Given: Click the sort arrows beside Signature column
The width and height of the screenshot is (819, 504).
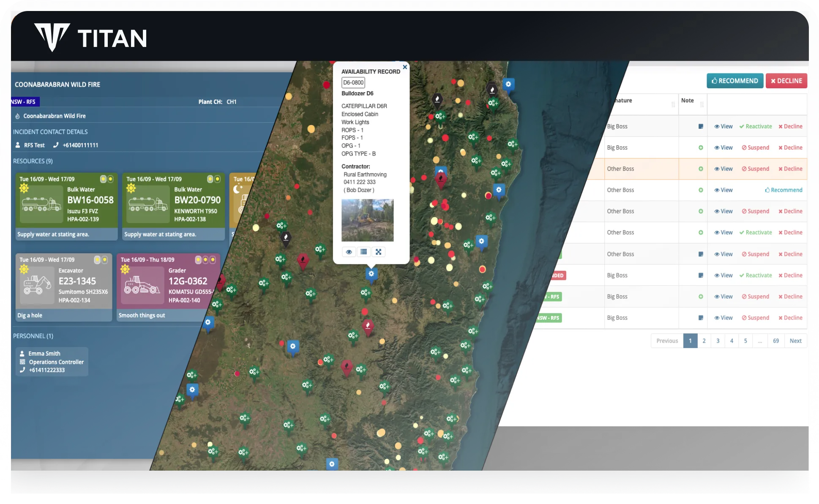Looking at the screenshot, I should (673, 104).
